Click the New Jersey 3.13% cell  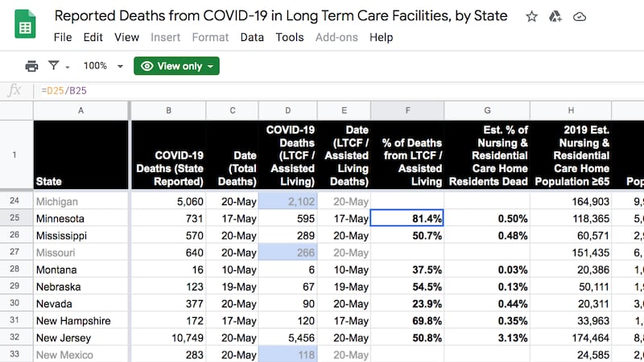pos(487,338)
